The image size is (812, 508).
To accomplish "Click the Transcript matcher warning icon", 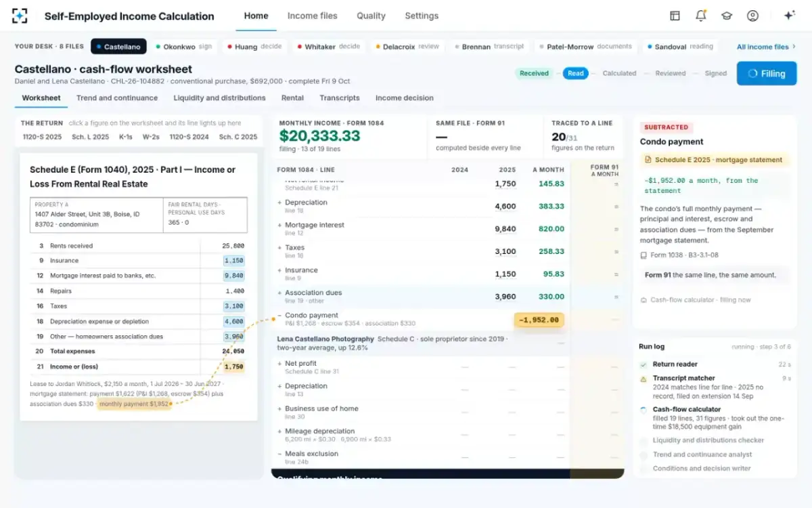I will tap(644, 379).
